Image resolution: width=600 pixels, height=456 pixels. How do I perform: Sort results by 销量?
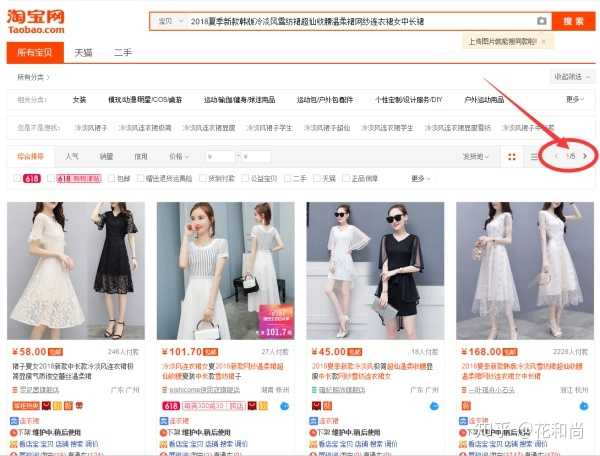(106, 156)
